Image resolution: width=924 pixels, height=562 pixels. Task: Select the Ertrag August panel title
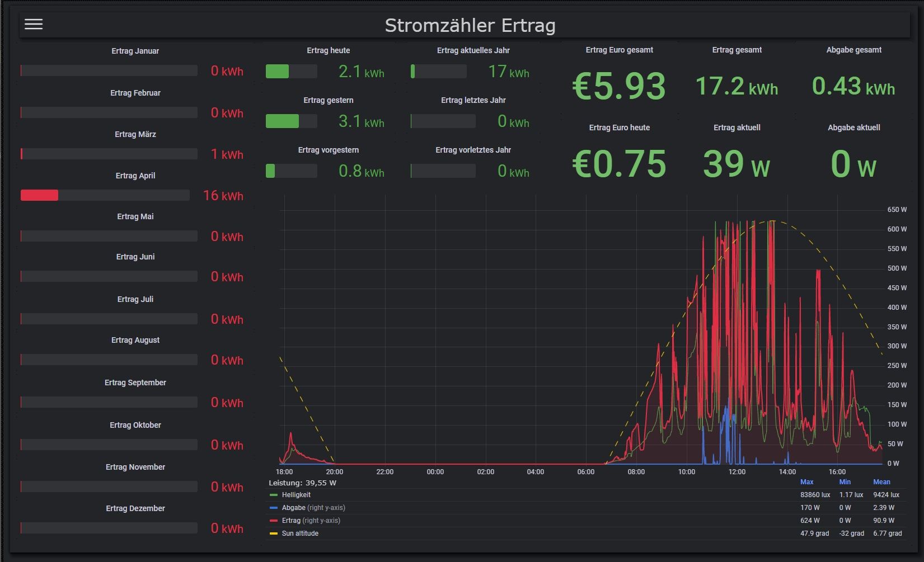tap(135, 340)
